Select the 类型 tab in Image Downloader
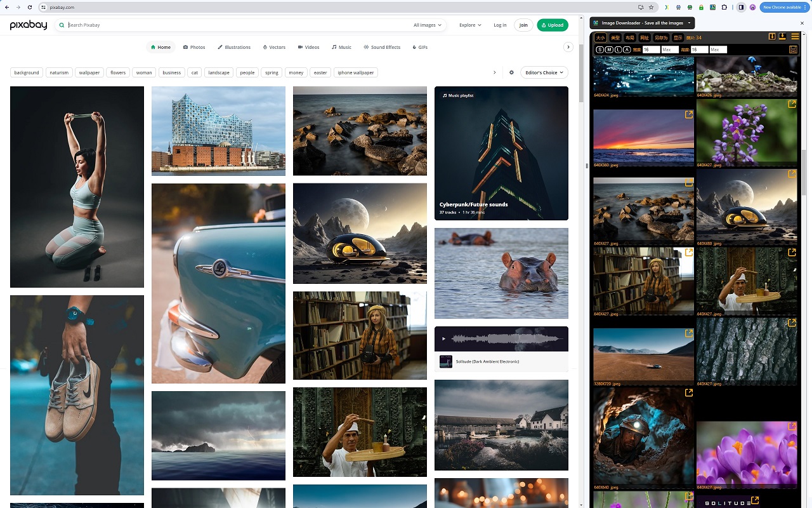812x508 pixels. (x=615, y=37)
